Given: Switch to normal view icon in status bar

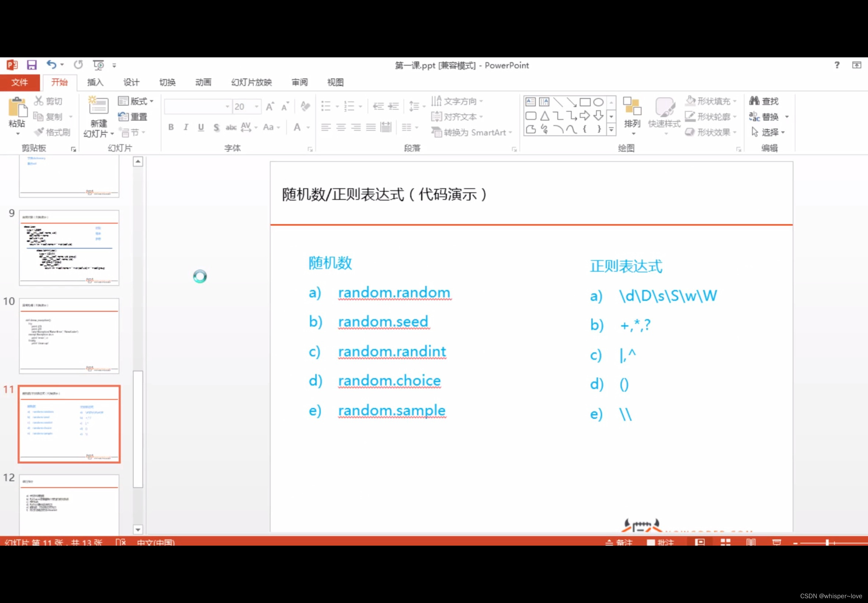Looking at the screenshot, I should pos(700,542).
